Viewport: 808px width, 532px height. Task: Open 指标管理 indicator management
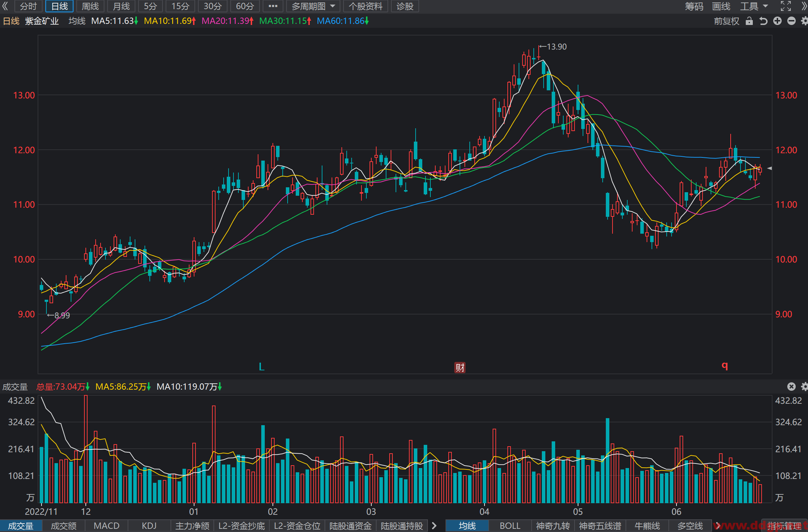(x=784, y=526)
